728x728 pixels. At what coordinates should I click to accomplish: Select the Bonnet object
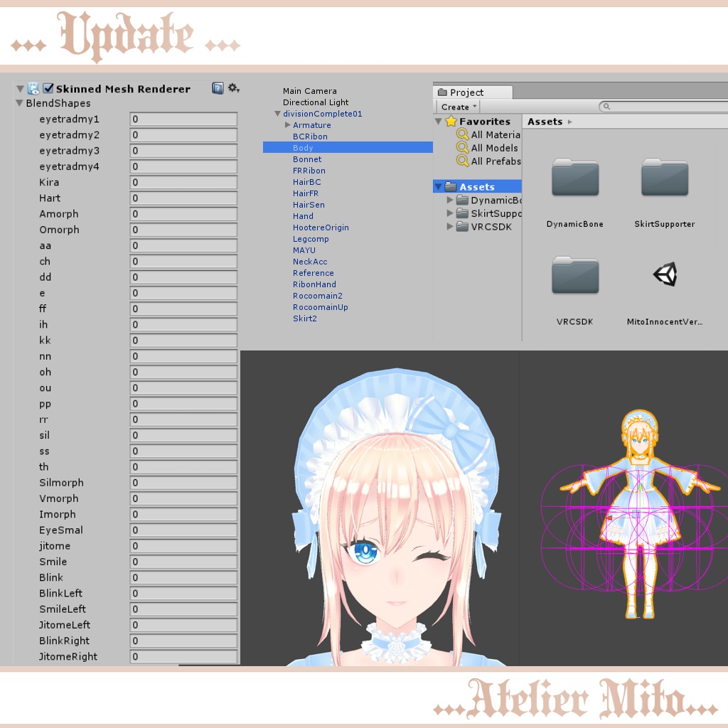307,159
